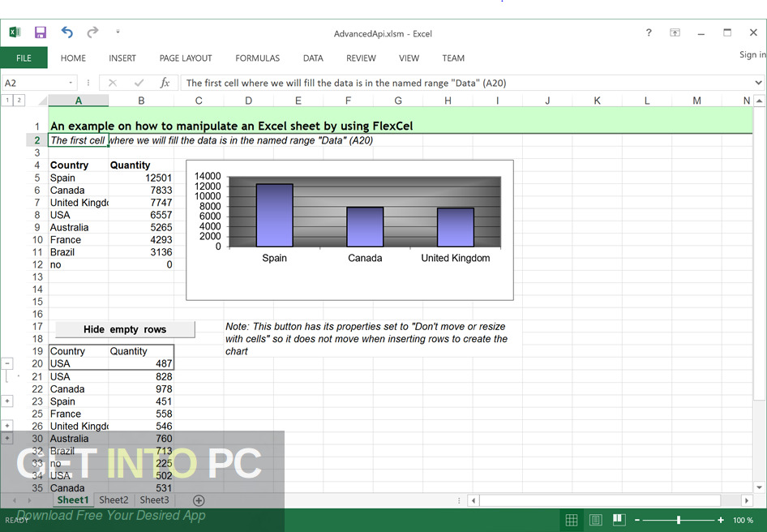The width and height of the screenshot is (767, 532).
Task: Click the United Kingdom chart bar
Action: pos(456,228)
